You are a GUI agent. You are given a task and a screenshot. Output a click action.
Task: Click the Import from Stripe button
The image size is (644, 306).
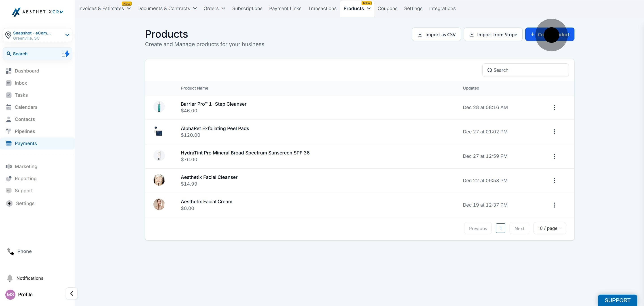[493, 34]
